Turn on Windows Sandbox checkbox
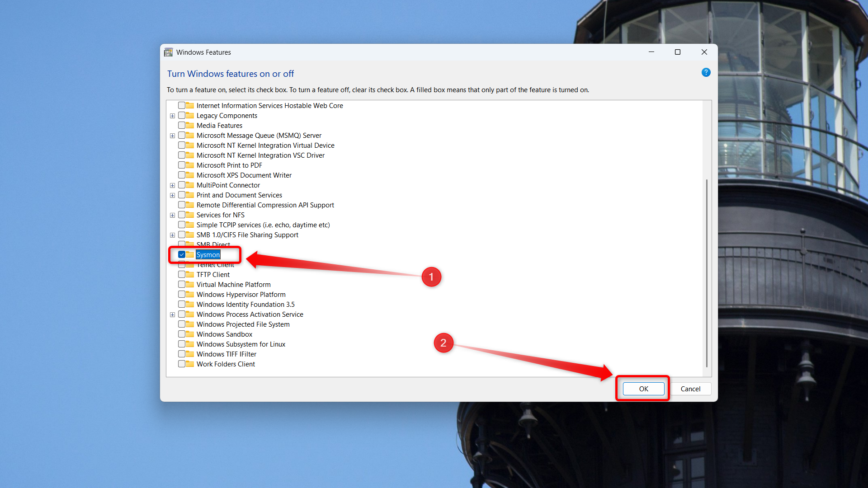 (x=181, y=334)
